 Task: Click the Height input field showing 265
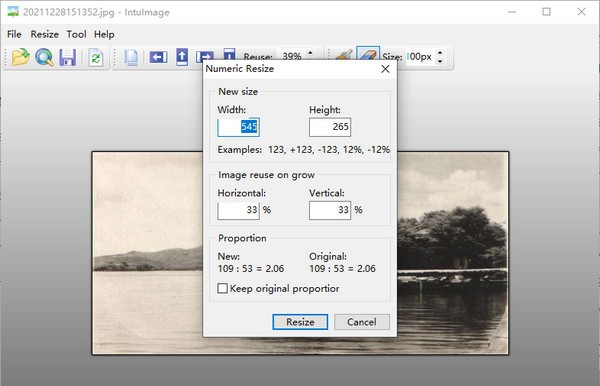[x=330, y=127]
